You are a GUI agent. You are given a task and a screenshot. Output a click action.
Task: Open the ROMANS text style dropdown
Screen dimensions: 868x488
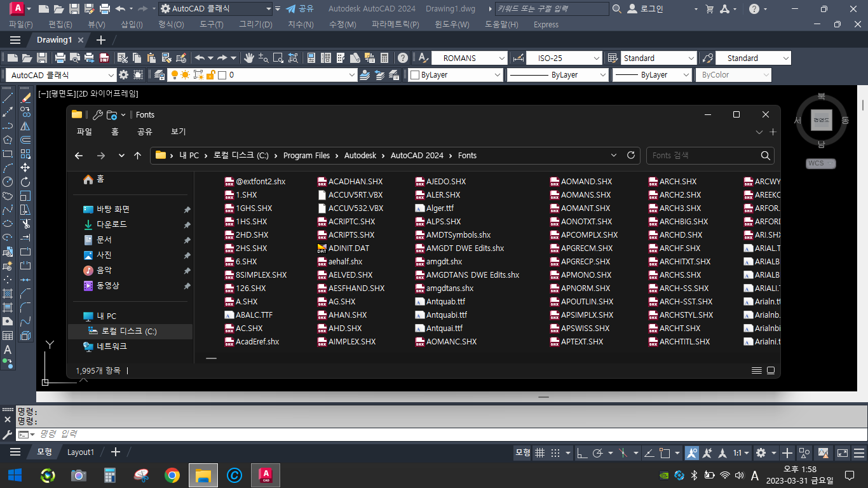pyautogui.click(x=503, y=58)
